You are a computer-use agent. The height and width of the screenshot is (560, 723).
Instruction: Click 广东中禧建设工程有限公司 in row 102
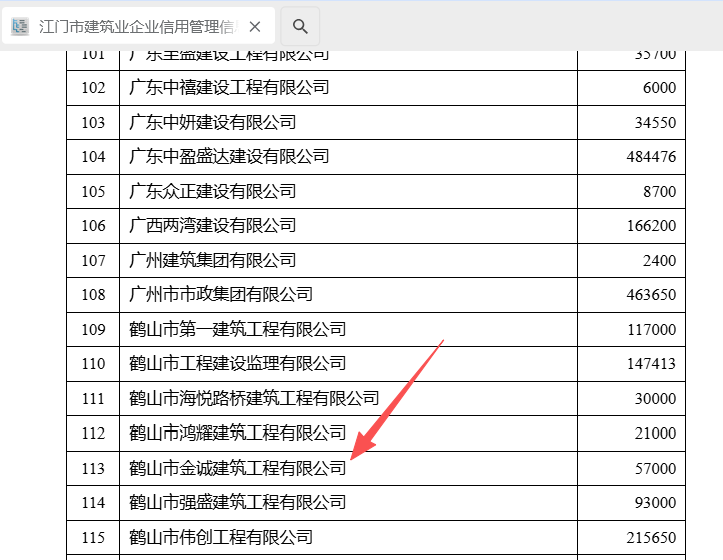click(229, 88)
